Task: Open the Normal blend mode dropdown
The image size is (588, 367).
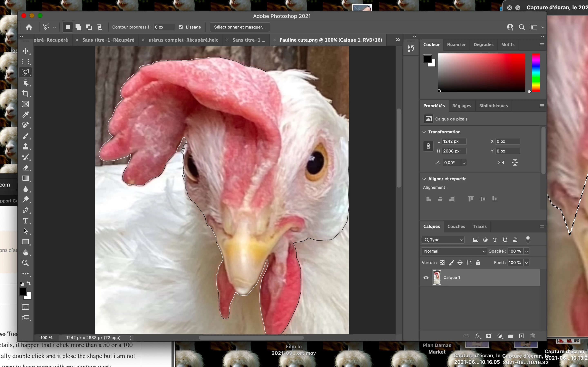Action: tap(454, 251)
